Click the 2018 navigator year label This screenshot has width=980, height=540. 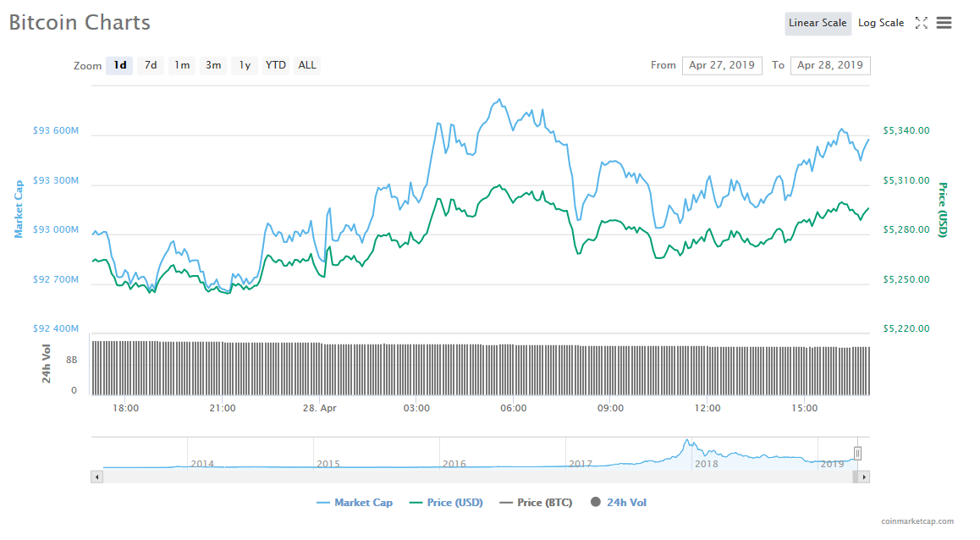click(x=707, y=464)
